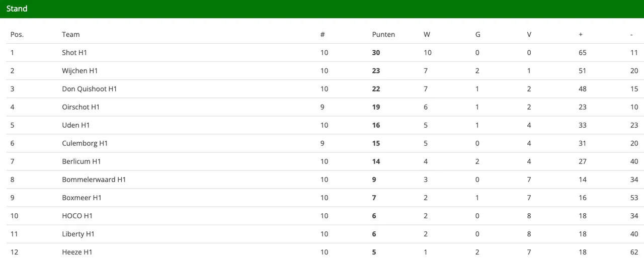Open Liberty H1 team
644x262 pixels.
pos(78,234)
